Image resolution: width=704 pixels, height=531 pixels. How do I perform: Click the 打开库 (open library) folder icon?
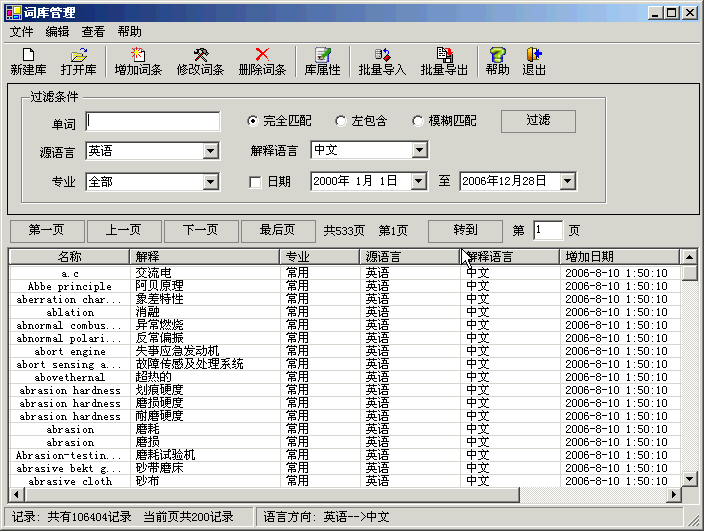[78, 55]
